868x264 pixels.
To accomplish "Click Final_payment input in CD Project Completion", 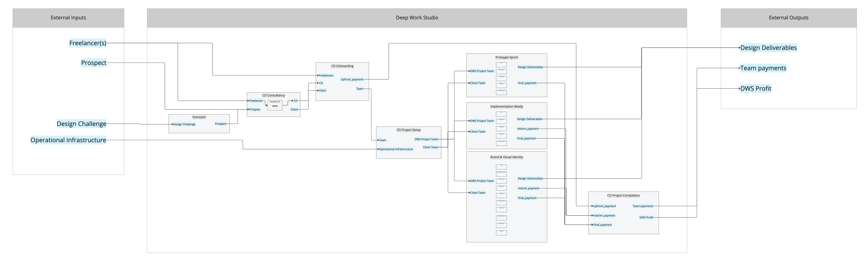I will pyautogui.click(x=603, y=225).
